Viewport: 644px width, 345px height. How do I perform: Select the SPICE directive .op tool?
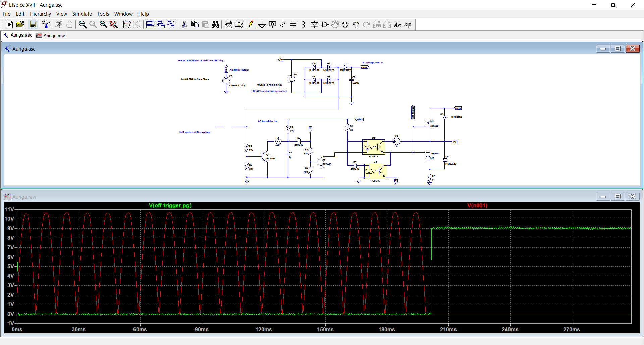[x=408, y=24]
